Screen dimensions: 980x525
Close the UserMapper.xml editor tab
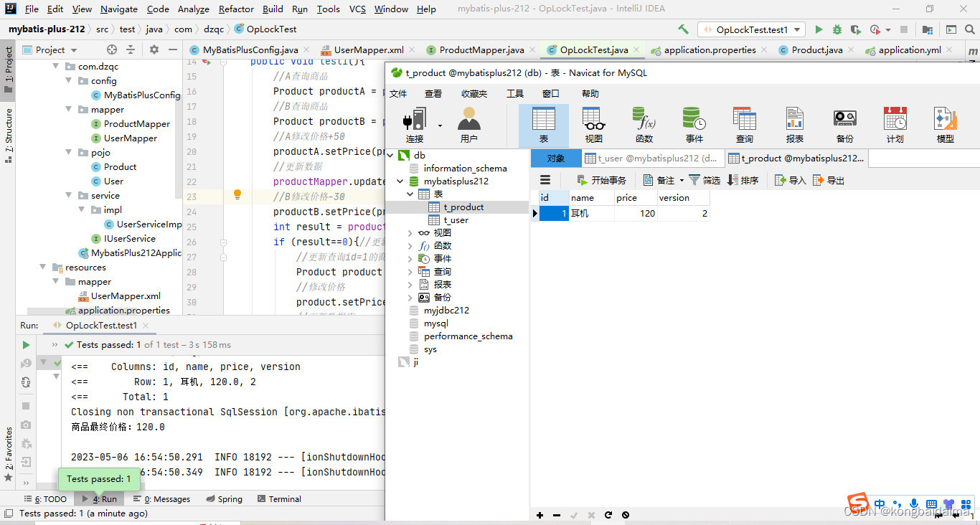(413, 51)
